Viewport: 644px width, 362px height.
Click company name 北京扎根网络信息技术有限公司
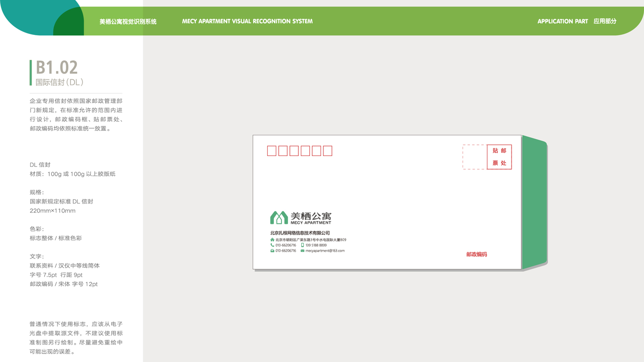(x=300, y=233)
